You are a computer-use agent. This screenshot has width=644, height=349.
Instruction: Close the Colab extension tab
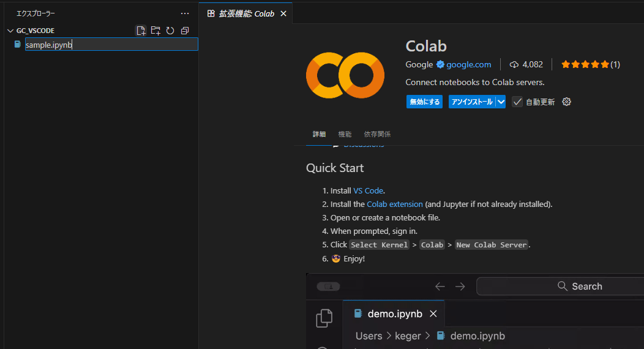pyautogui.click(x=283, y=13)
